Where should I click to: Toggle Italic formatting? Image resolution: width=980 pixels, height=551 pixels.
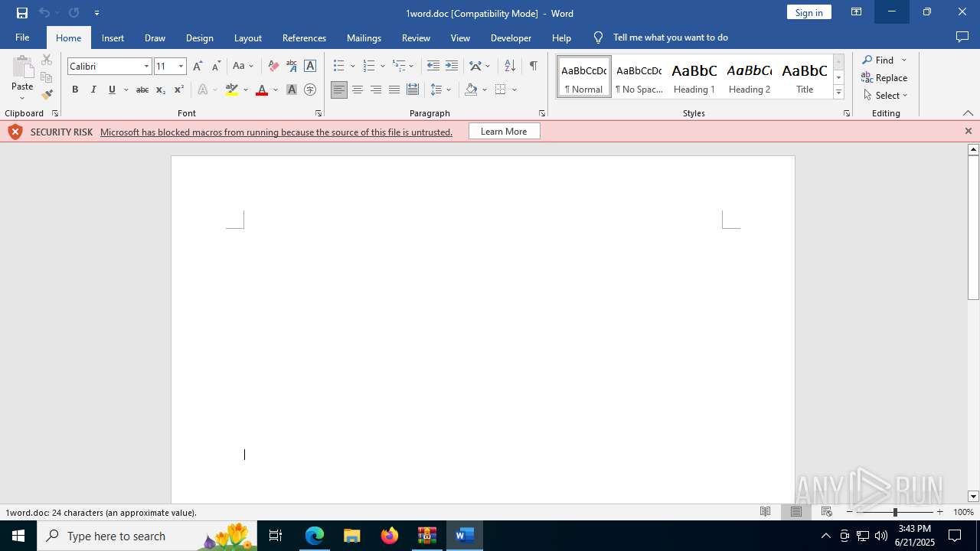tap(93, 90)
